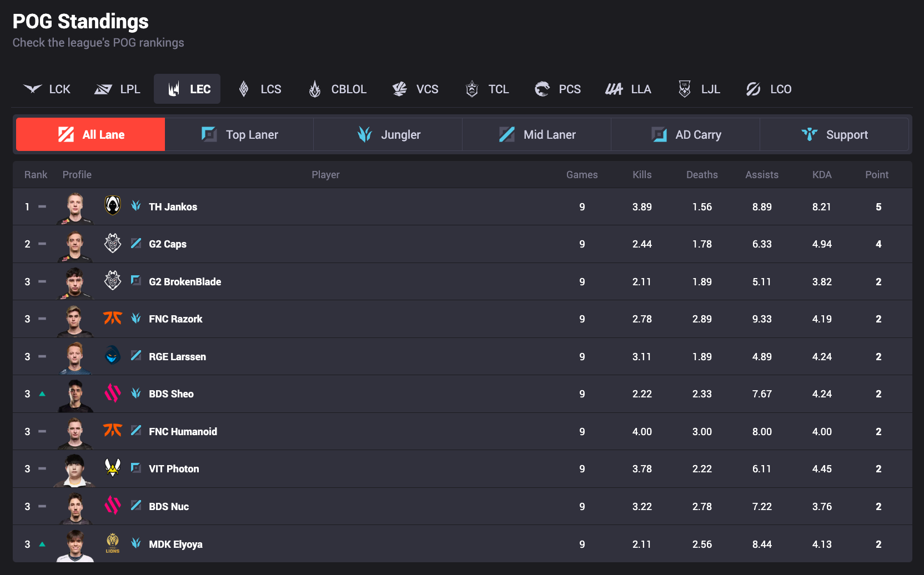Click the Vitality logo beside Photon
Screen dimensions: 924x575
point(113,468)
